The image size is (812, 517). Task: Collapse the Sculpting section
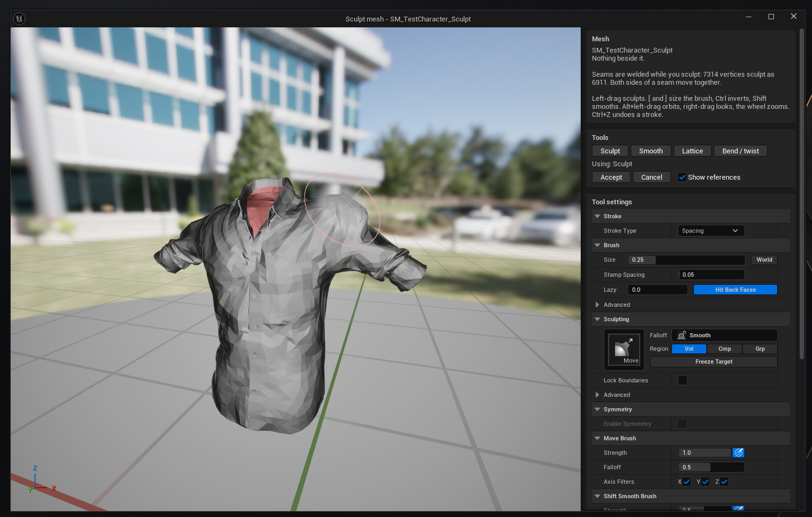pos(597,319)
